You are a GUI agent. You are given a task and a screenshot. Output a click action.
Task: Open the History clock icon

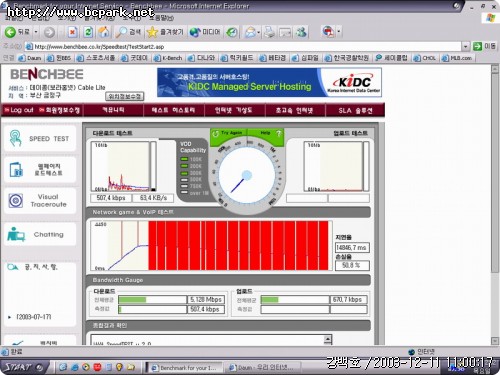[x=231, y=32]
